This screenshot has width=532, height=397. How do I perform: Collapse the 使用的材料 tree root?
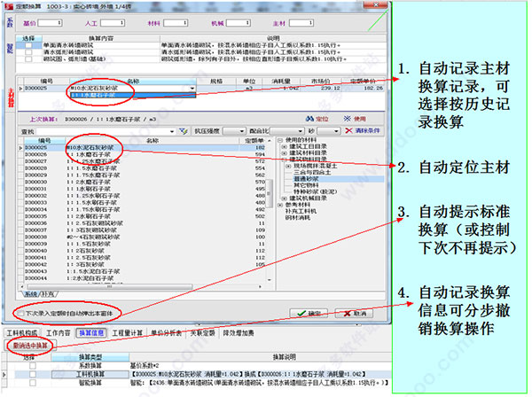pyautogui.click(x=280, y=140)
